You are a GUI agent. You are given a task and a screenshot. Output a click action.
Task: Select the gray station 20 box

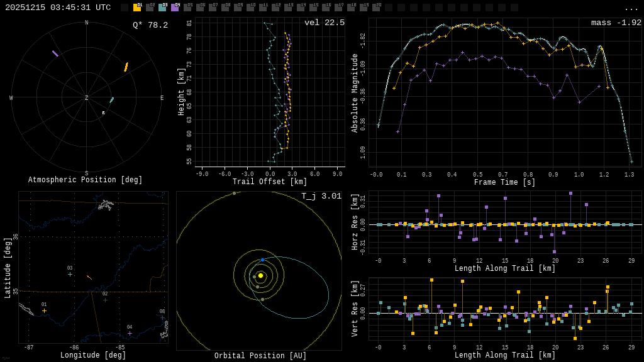coord(376,8)
